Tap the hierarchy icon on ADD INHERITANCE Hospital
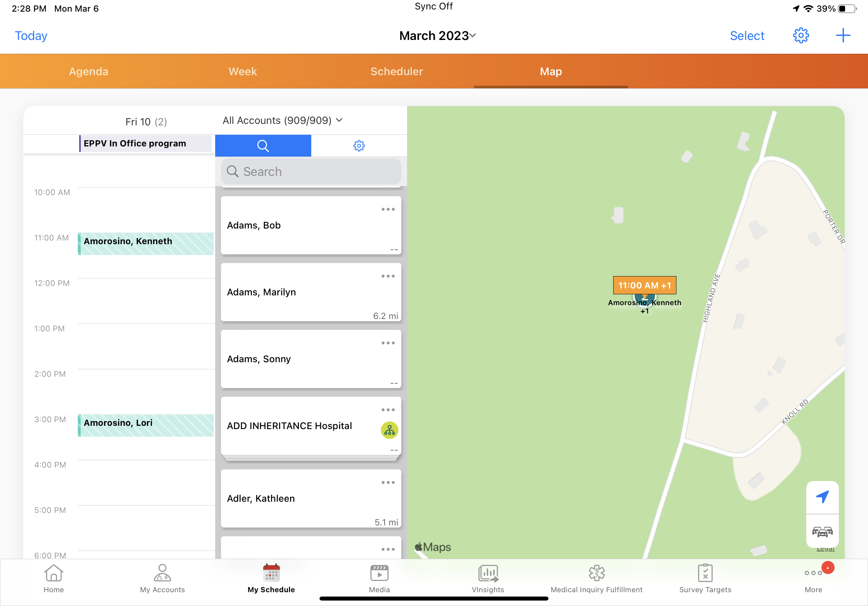868x606 pixels. [389, 430]
